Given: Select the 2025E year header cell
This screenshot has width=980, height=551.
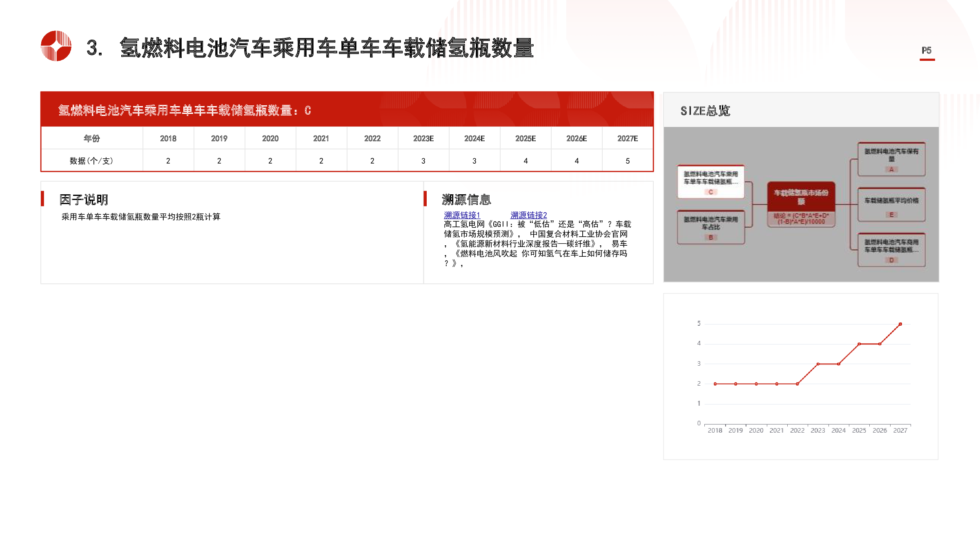Looking at the screenshot, I should (526, 138).
